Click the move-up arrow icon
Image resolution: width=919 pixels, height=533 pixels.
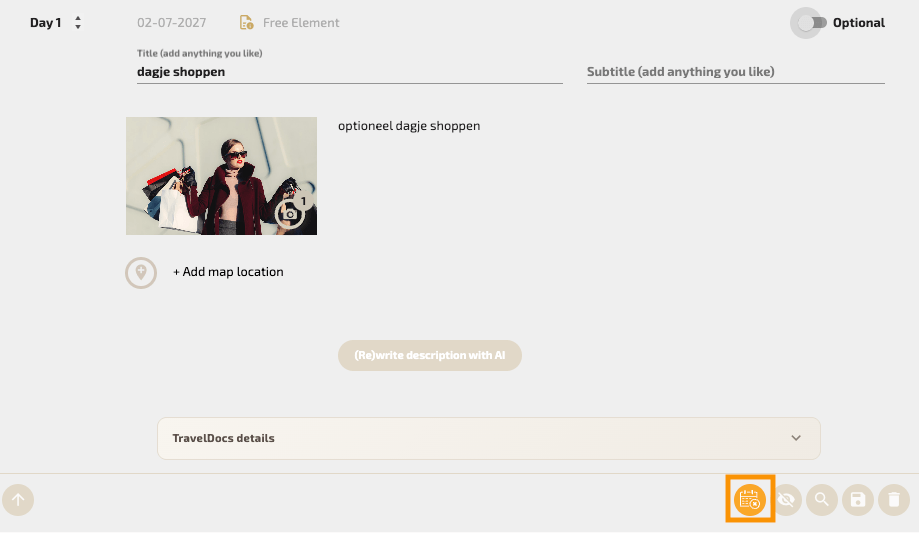click(18, 499)
